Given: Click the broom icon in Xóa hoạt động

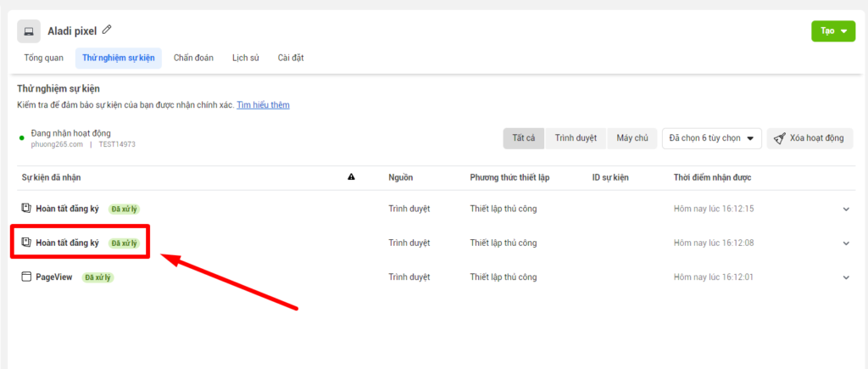Looking at the screenshot, I should (779, 138).
